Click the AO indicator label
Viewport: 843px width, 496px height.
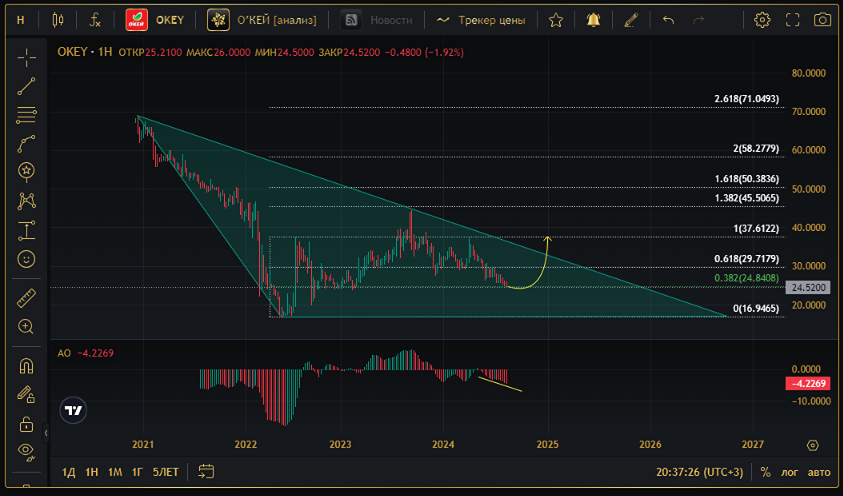click(64, 353)
